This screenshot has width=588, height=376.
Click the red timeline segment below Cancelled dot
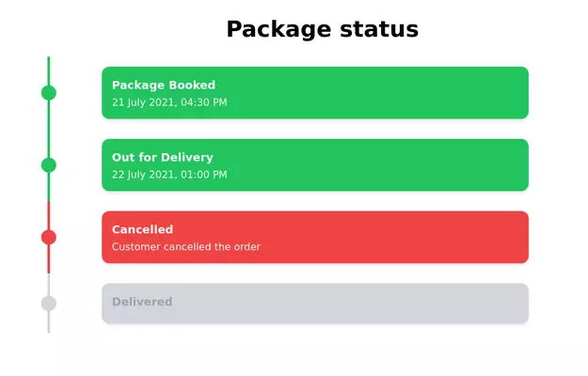(x=49, y=260)
